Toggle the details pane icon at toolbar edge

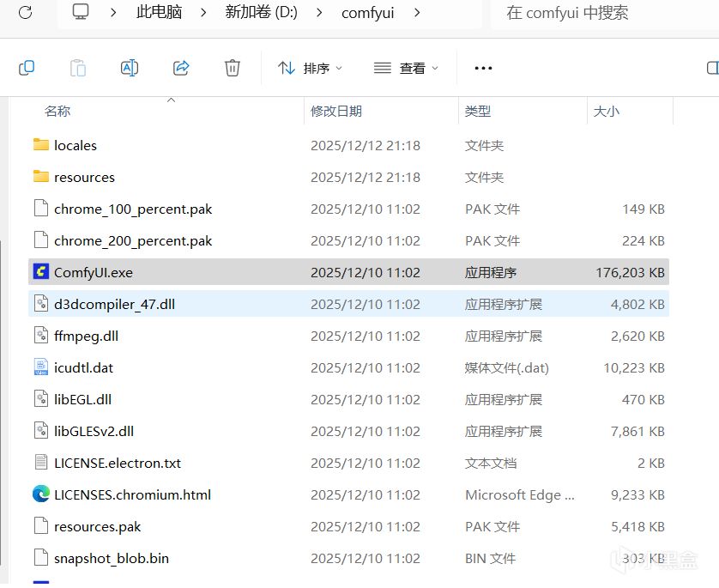(713, 68)
